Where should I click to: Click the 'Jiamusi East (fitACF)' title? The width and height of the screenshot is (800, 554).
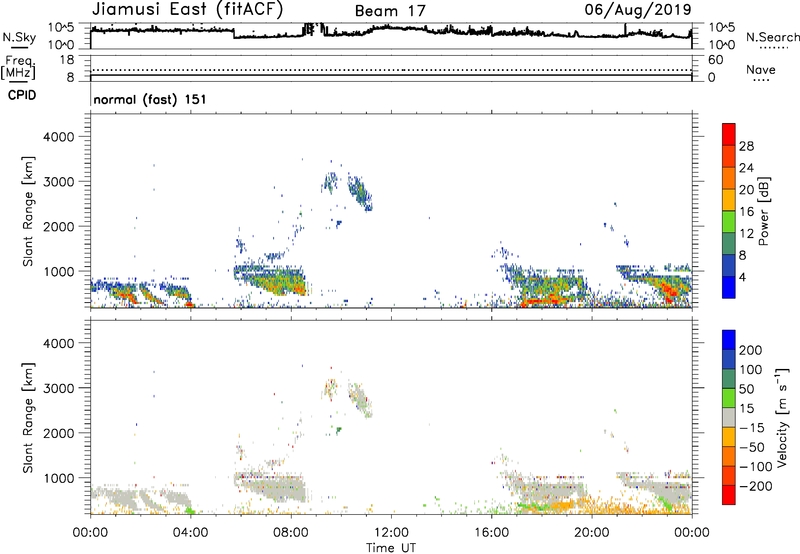point(187,9)
